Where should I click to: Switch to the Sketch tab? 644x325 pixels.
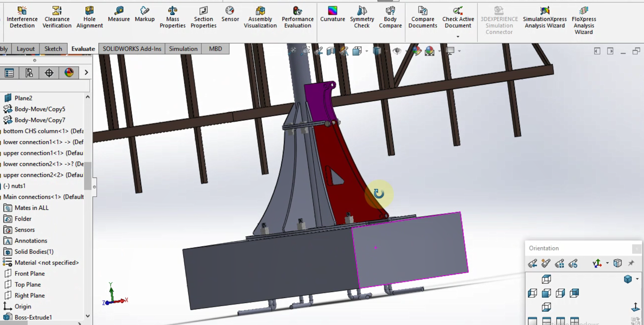tap(53, 49)
